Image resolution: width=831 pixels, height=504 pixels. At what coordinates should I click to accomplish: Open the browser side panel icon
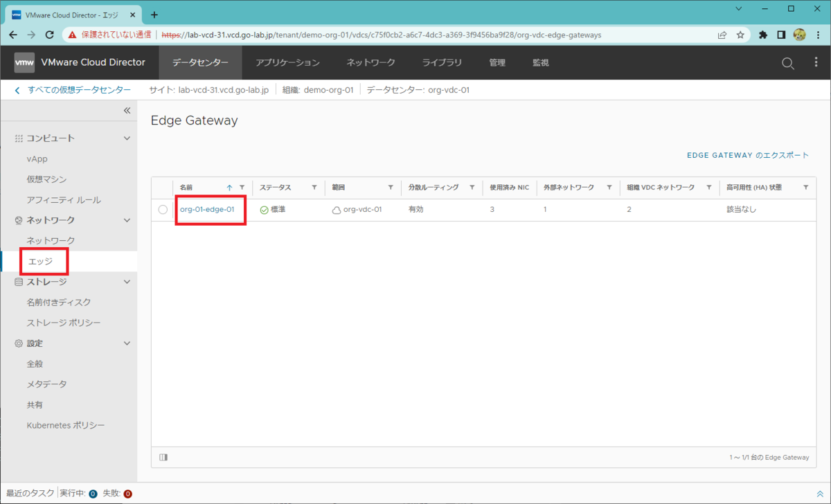[x=781, y=34]
